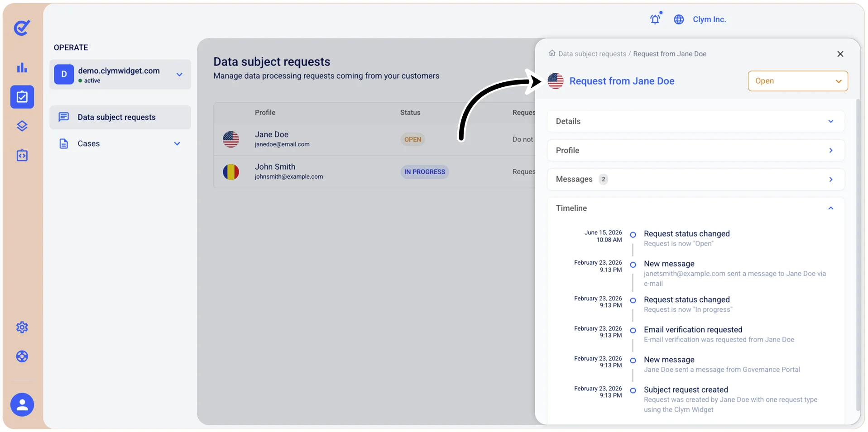
Task: Select the checklist Operate sidebar icon
Action: pyautogui.click(x=22, y=97)
